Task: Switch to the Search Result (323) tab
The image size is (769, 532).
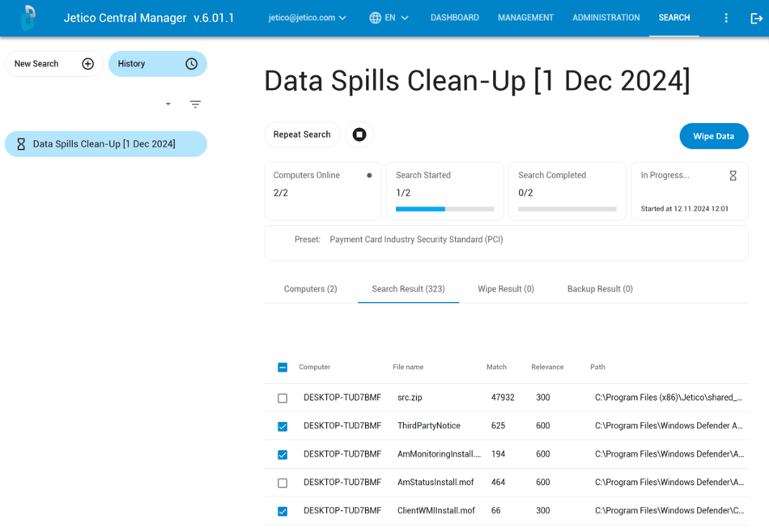Action: (409, 289)
